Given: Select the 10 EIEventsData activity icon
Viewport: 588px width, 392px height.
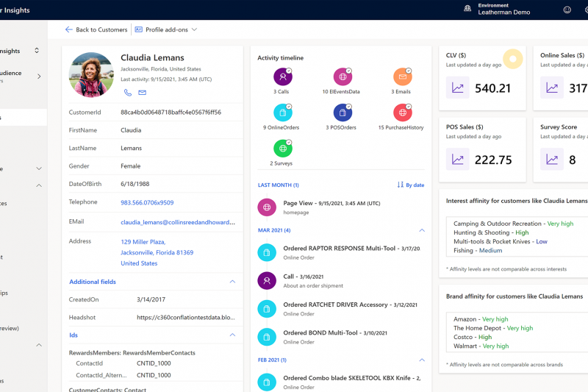Looking at the screenshot, I should pos(343,77).
